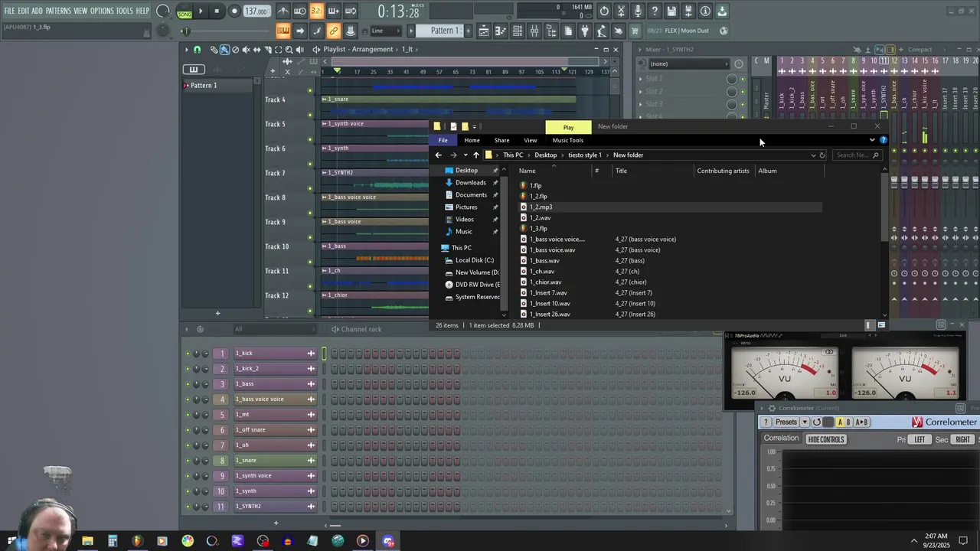Screen dimensions: 980x551
Task: Arm recording with the transport record button
Action: click(x=234, y=11)
